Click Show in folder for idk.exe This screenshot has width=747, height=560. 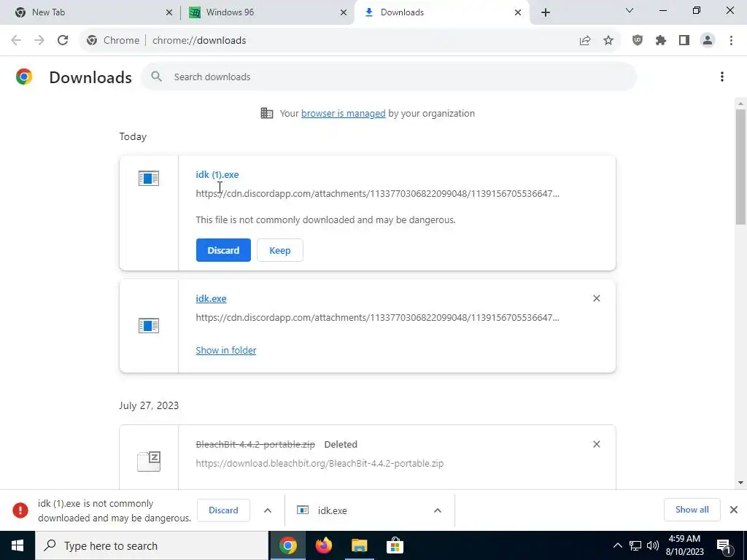click(226, 350)
